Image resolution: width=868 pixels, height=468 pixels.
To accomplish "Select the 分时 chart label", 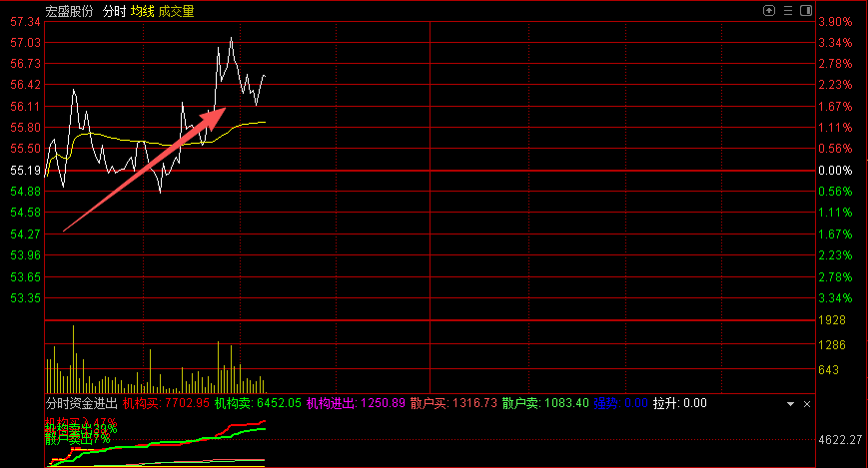I will tap(114, 11).
